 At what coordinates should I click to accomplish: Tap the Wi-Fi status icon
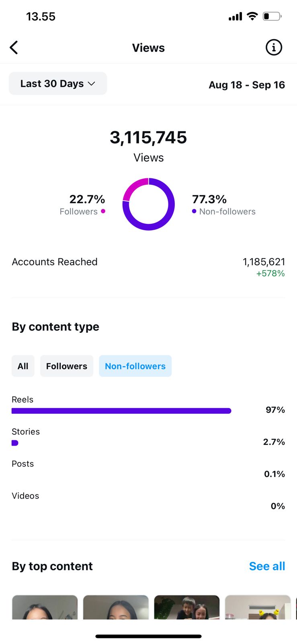coord(252,16)
